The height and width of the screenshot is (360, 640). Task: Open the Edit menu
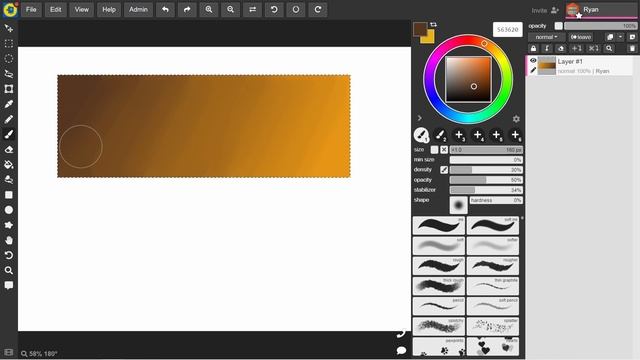point(56,9)
